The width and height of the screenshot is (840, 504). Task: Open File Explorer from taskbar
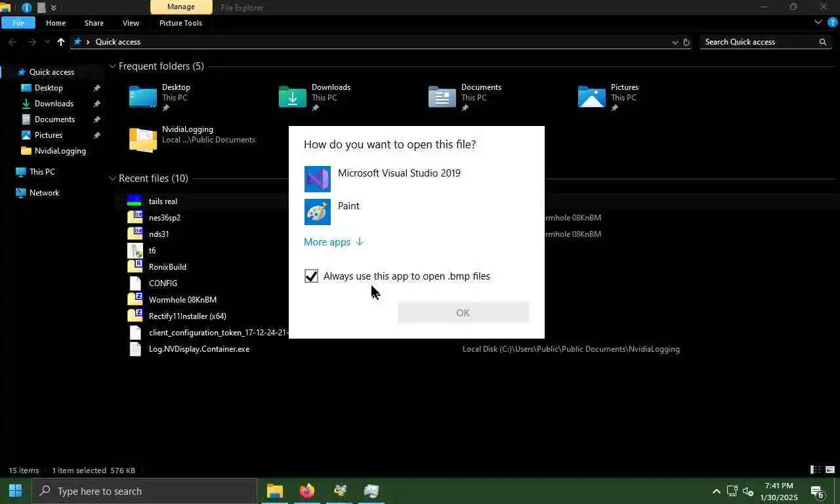[x=275, y=491]
